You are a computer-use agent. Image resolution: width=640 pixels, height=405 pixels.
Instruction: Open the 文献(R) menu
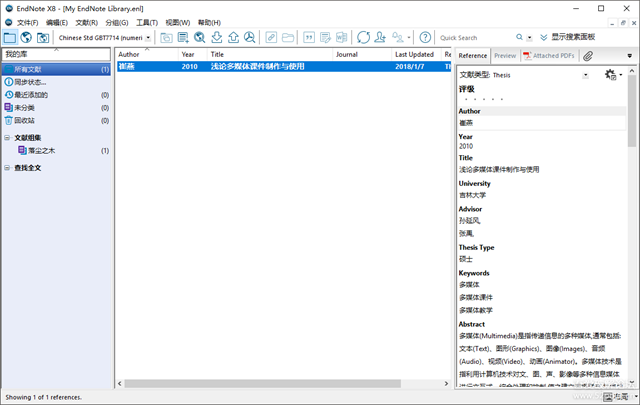tap(86, 22)
